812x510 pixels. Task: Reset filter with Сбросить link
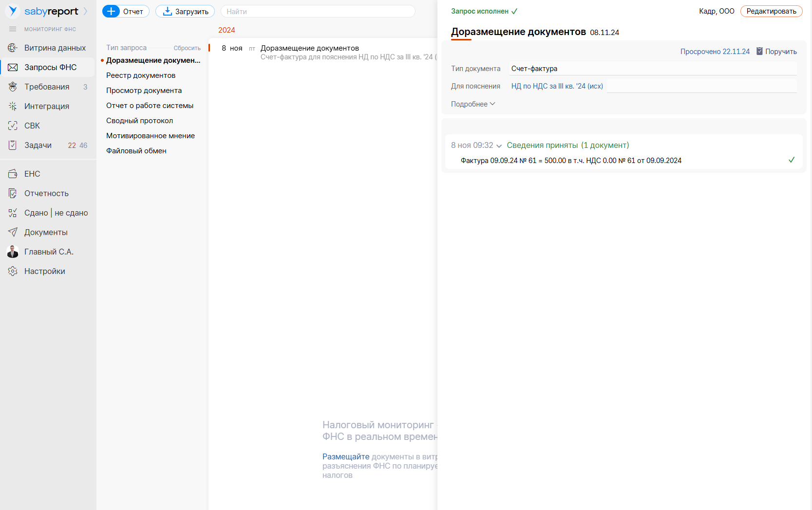pyautogui.click(x=187, y=48)
